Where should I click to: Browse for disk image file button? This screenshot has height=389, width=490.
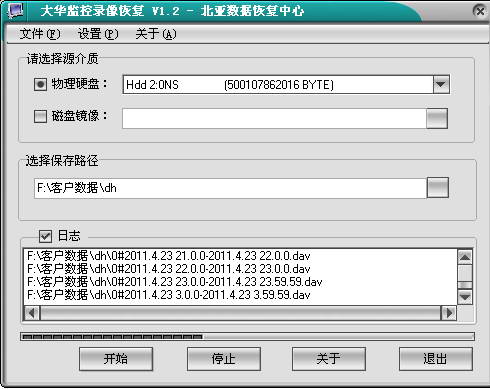click(x=437, y=118)
